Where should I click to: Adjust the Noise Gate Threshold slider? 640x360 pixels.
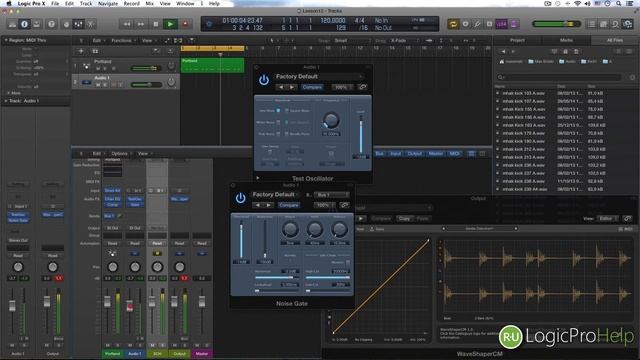click(x=241, y=239)
